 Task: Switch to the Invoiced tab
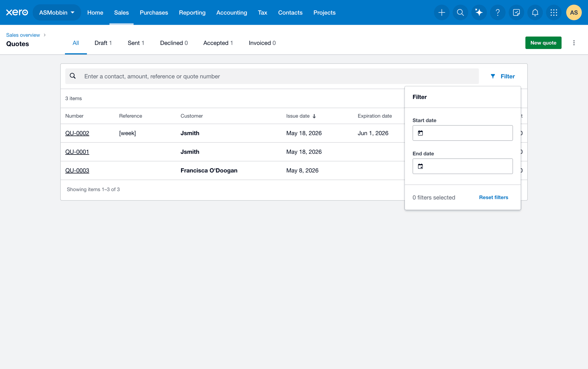click(262, 43)
